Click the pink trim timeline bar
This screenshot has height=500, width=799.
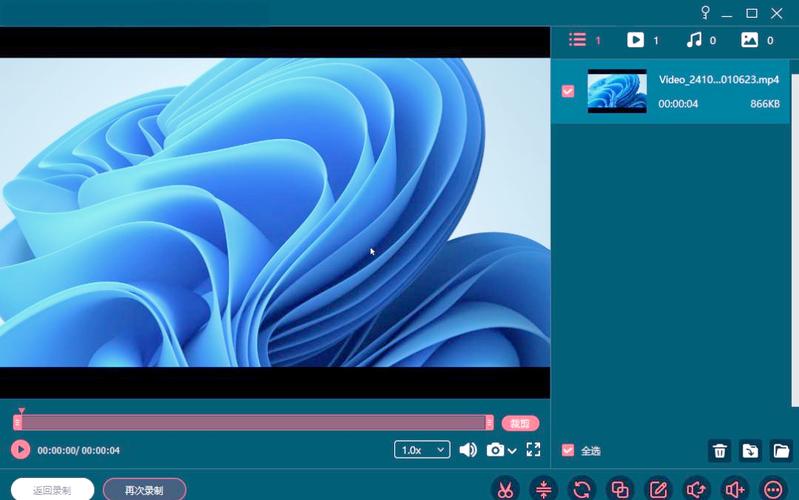click(x=253, y=423)
